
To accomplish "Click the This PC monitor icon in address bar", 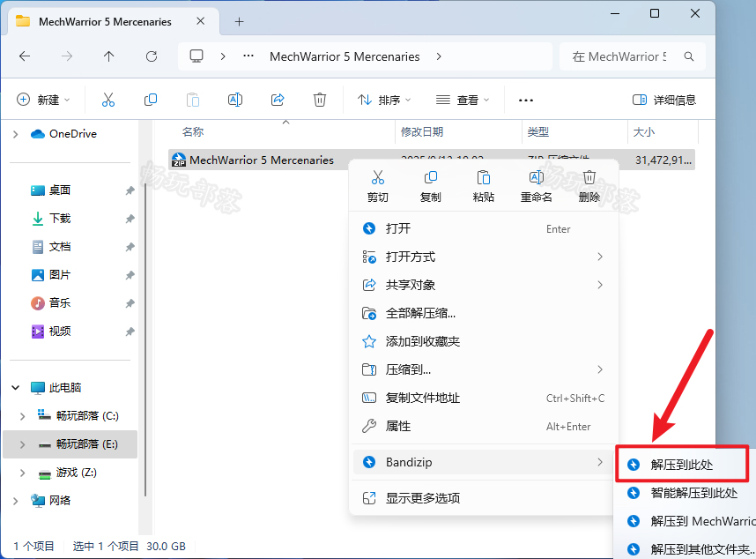I will (x=196, y=56).
